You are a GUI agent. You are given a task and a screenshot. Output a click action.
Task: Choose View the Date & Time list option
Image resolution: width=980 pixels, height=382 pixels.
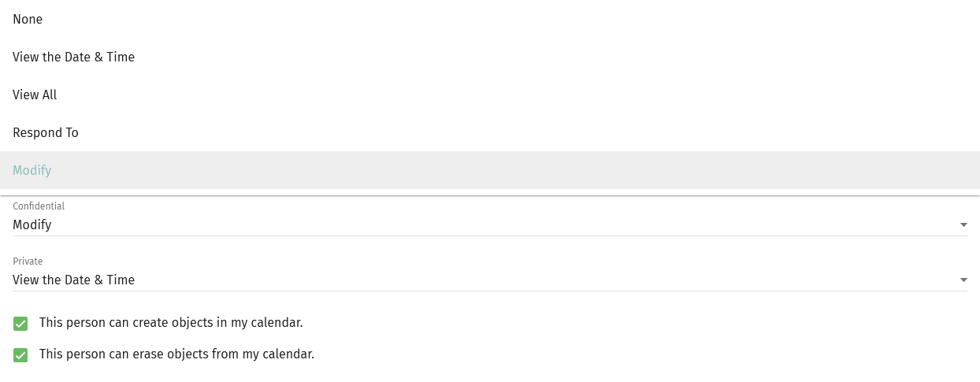click(x=73, y=57)
